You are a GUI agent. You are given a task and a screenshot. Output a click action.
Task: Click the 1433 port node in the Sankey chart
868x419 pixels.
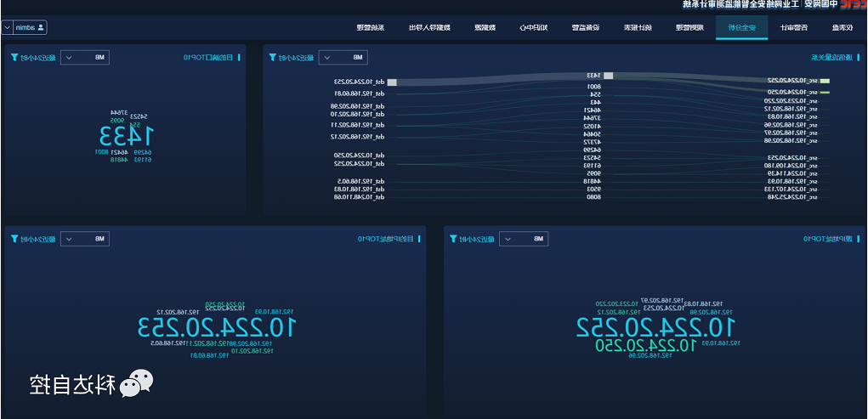pyautogui.click(x=608, y=76)
